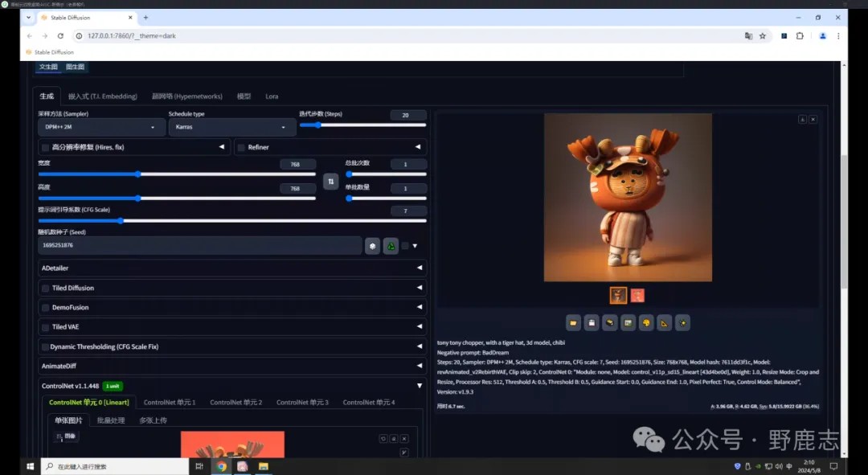Select the second gallery thumbnail (red image)
Screen dimensions: 868x475
click(637, 296)
